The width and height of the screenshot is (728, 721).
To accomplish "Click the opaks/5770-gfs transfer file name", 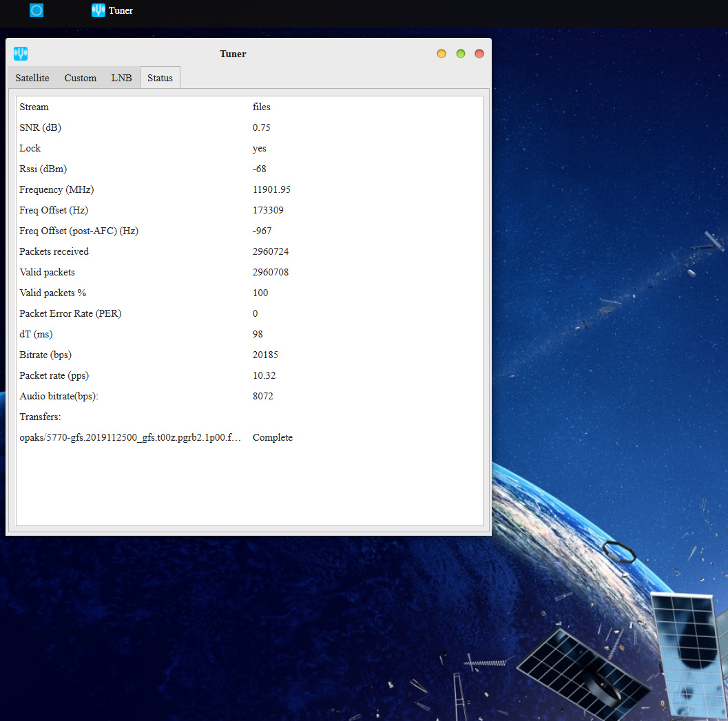I will point(130,438).
